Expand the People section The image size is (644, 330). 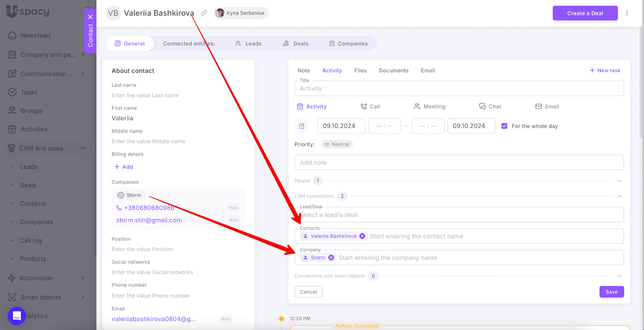pos(619,181)
